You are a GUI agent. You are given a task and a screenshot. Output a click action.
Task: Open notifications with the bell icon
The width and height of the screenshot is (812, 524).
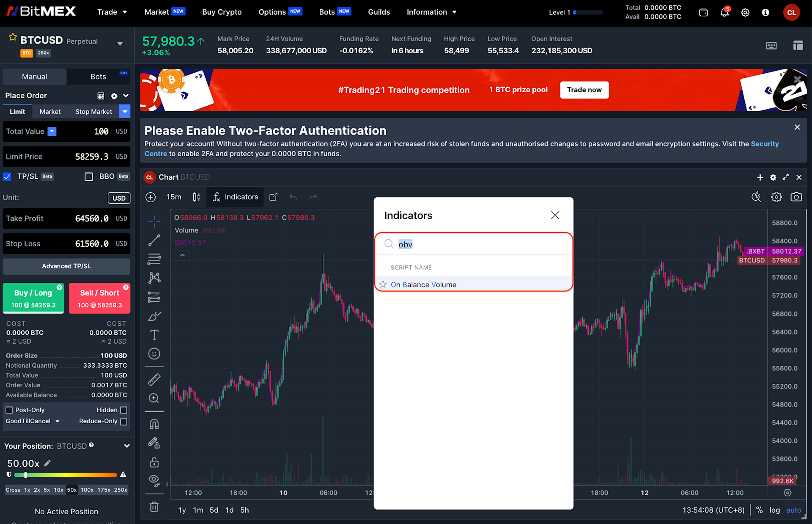[724, 12]
